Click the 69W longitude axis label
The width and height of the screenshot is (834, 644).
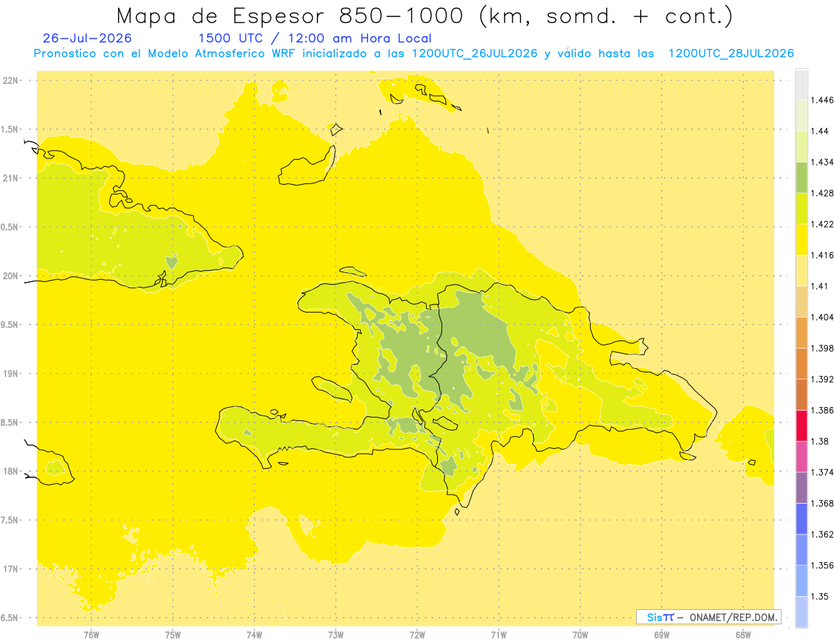(662, 634)
